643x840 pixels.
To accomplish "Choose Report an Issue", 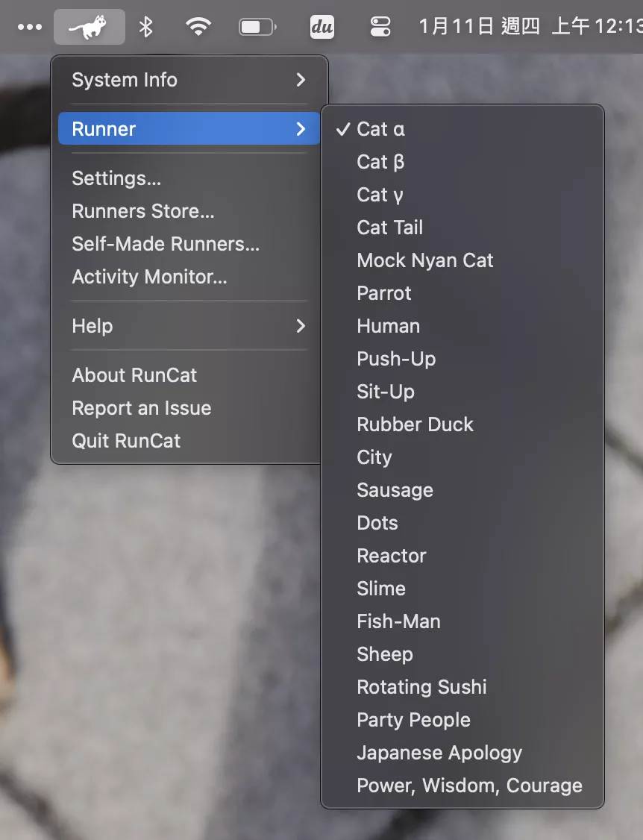I will pos(189,407).
